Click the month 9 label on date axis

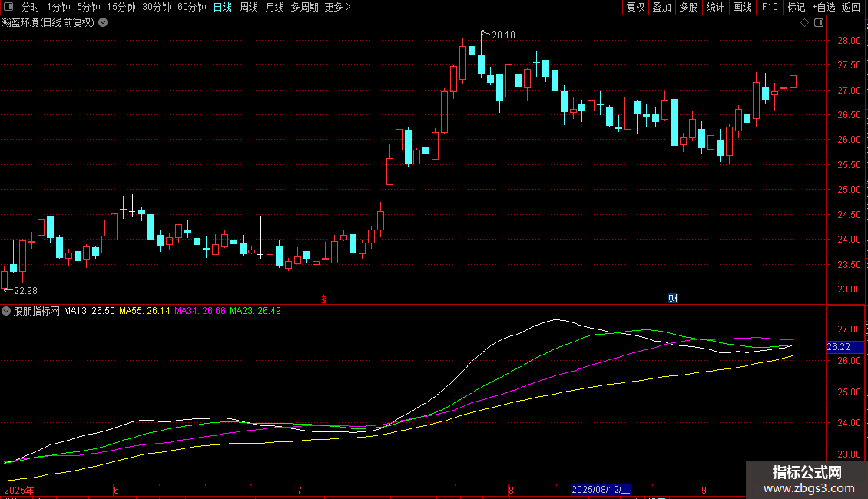[x=704, y=490]
